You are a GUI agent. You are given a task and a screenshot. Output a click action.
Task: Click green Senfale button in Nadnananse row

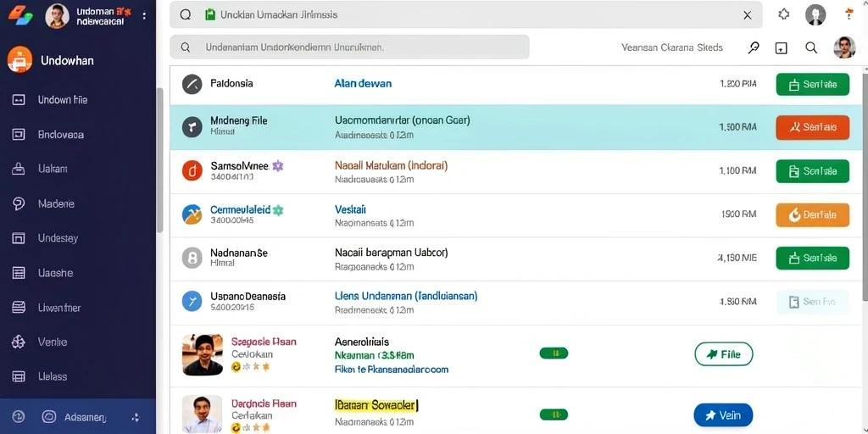pos(812,258)
